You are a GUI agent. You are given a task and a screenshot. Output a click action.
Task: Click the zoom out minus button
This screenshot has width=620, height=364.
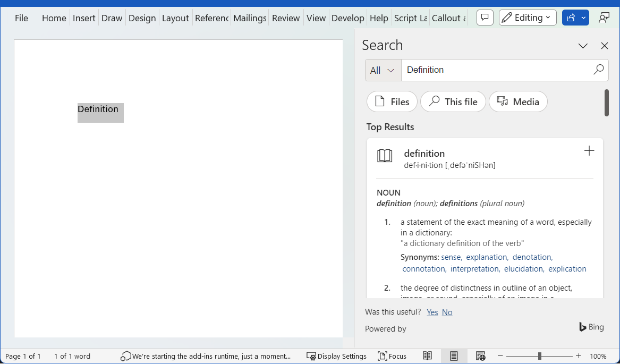[500, 356]
